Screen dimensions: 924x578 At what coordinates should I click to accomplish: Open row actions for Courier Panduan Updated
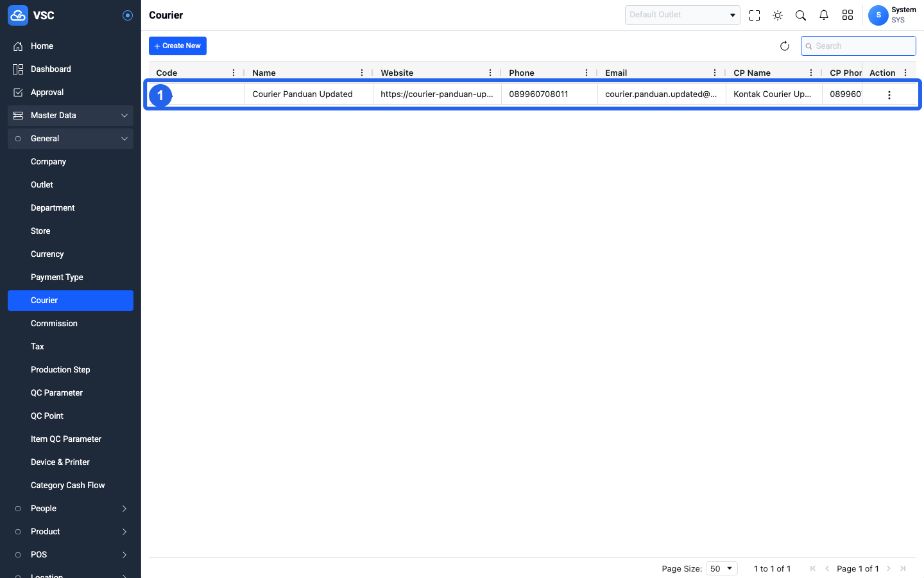[889, 95]
